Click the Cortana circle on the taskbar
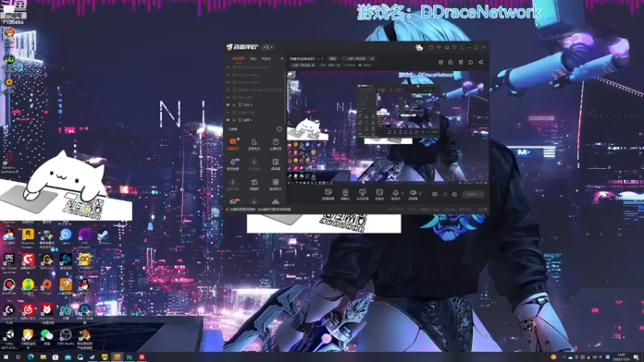This screenshot has height=362, width=644. pyautogui.click(x=18, y=357)
